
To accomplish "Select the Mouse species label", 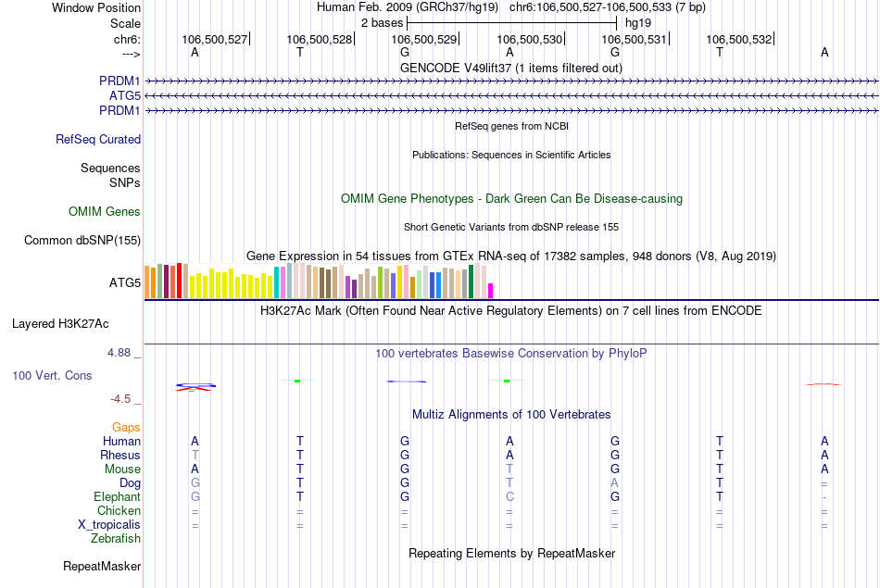I will click(122, 469).
